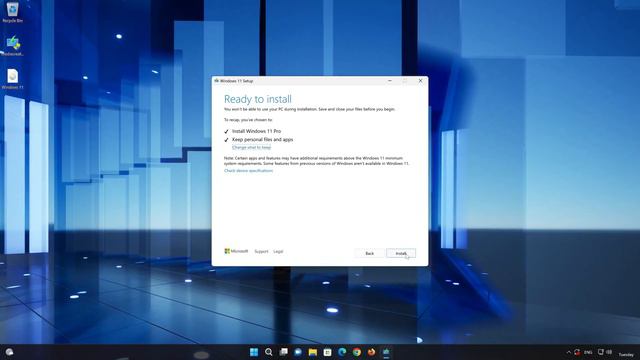This screenshot has width=640, height=360.
Task: Click the Windows 11 Setup title bar icon
Action: [216, 81]
